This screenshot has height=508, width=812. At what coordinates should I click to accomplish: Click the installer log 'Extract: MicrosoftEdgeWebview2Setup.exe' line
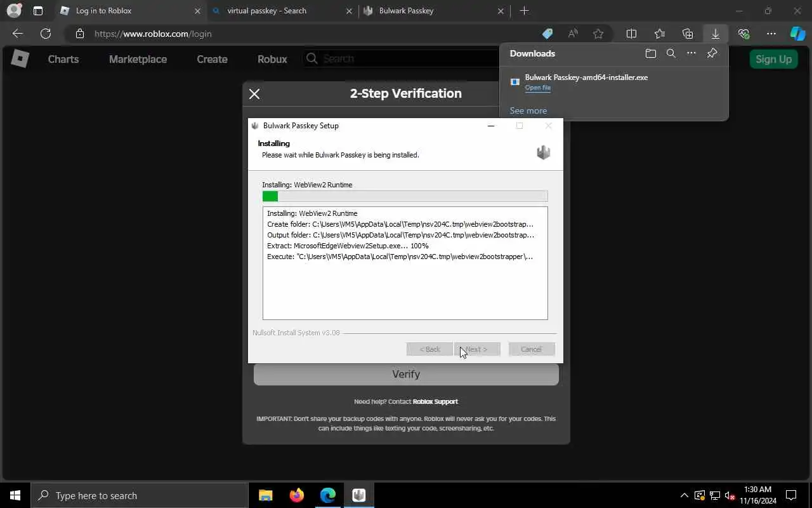click(348, 246)
